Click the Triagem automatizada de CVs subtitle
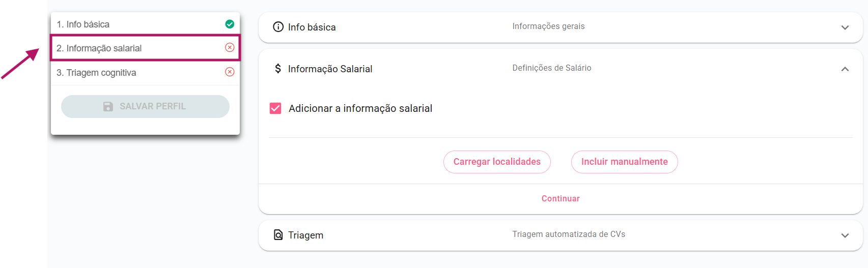868x268 pixels. pyautogui.click(x=568, y=234)
